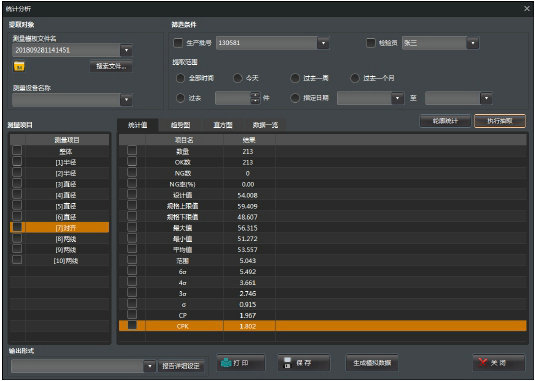Tick the checkbox for the CPK row
The image size is (535, 381).
[x=132, y=326]
